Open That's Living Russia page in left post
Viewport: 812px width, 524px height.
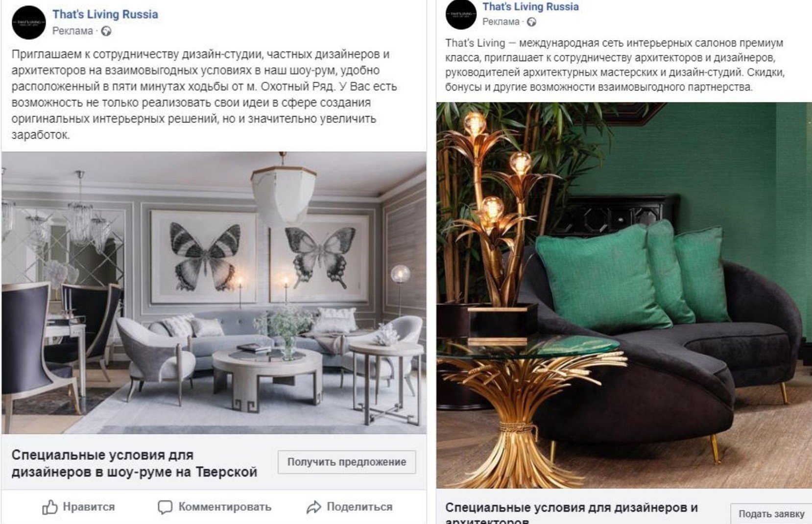105,14
